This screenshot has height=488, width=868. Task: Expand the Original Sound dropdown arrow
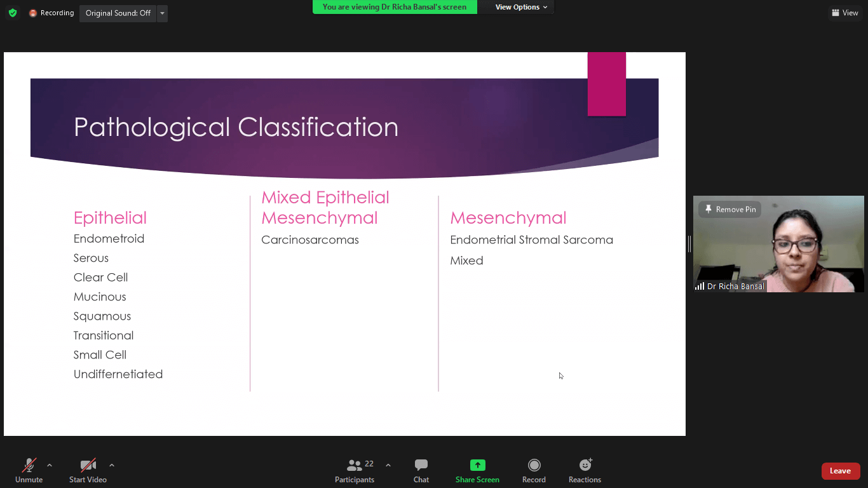point(162,13)
